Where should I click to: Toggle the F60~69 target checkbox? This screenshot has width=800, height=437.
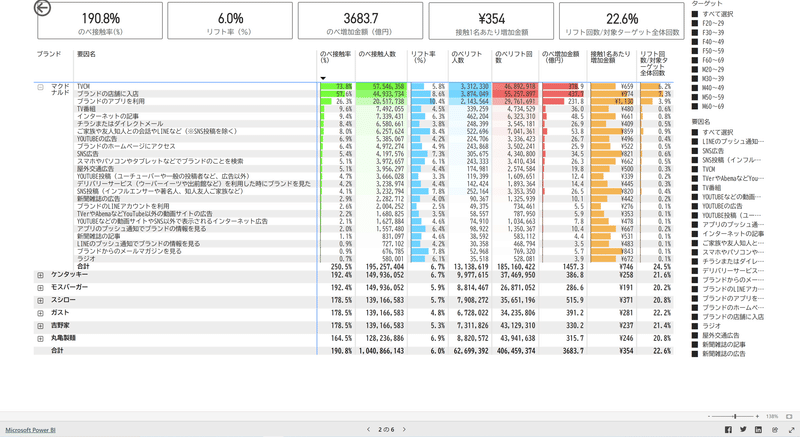(x=695, y=60)
